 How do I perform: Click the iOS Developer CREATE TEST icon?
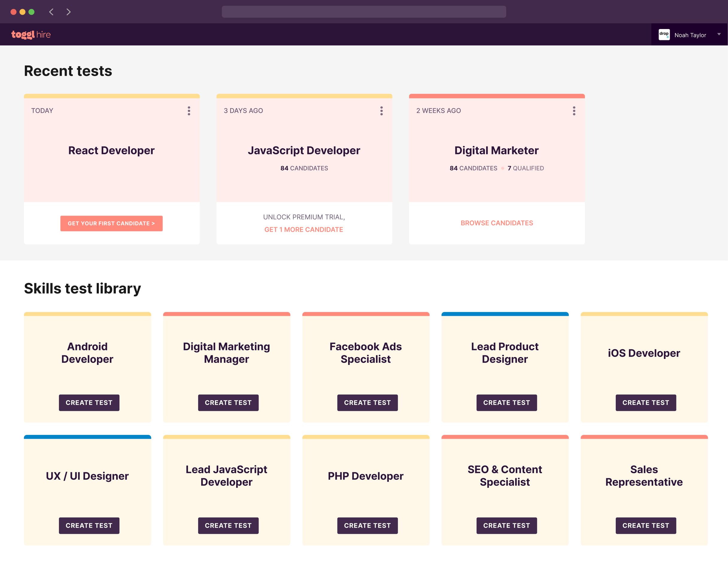(x=645, y=403)
